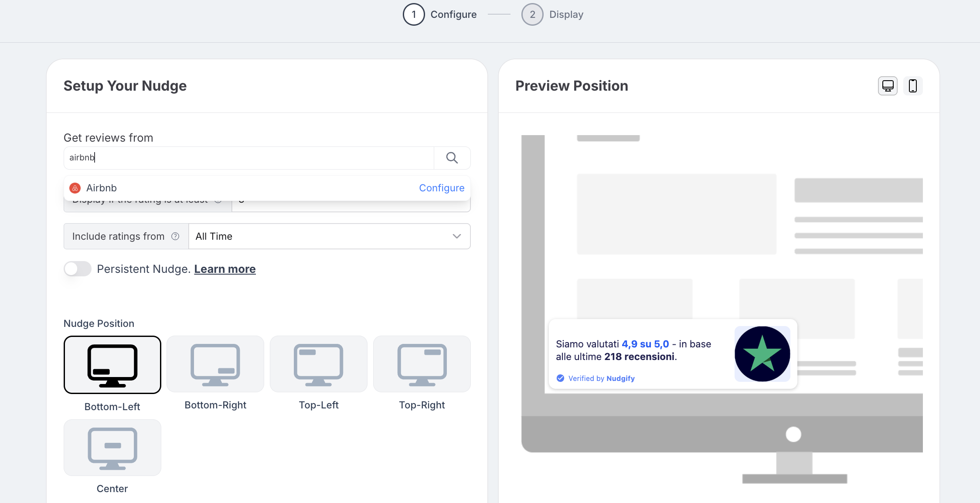Select the Top-Left position icon
The image size is (980, 503).
(x=319, y=364)
